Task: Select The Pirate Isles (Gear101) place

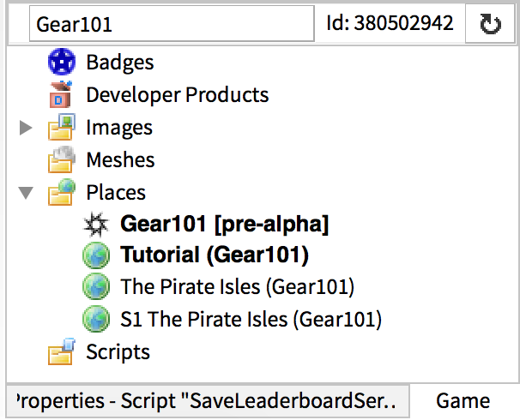Action: 238,287
